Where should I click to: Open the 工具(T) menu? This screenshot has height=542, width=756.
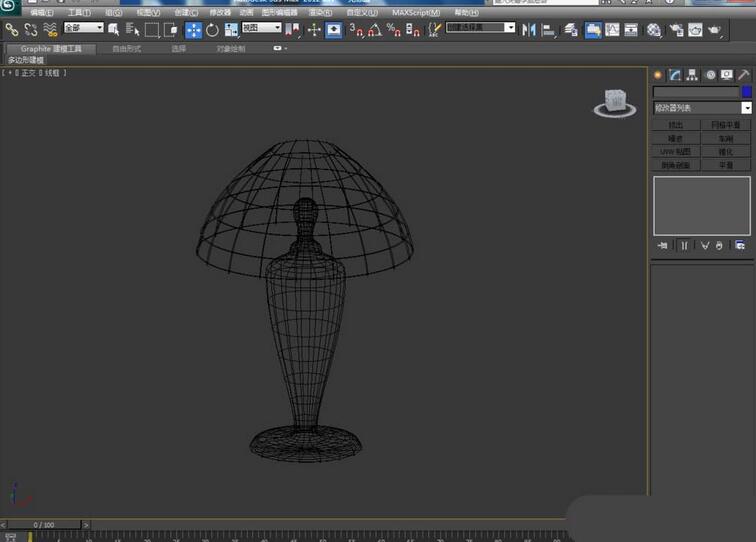(x=79, y=13)
